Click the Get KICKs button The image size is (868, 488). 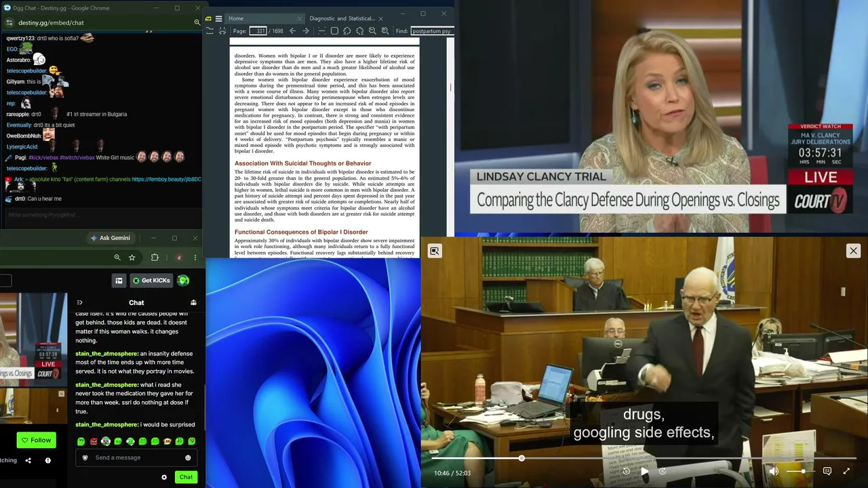pyautogui.click(x=151, y=281)
